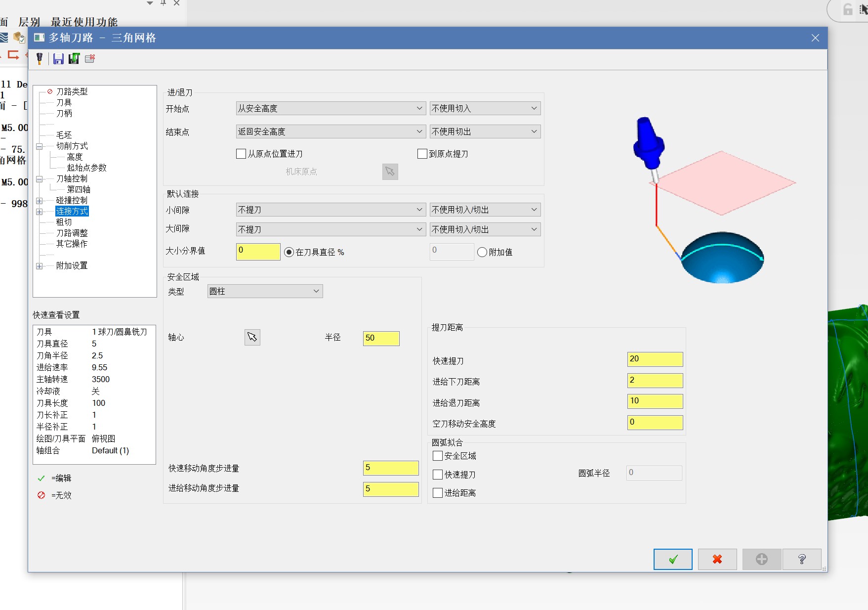Click the green checkmark OK button

tap(673, 559)
